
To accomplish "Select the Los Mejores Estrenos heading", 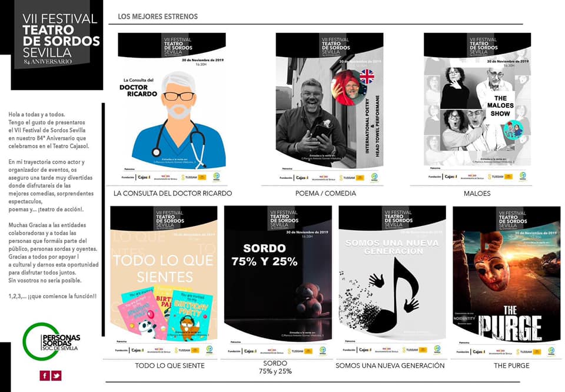I will click(158, 16).
